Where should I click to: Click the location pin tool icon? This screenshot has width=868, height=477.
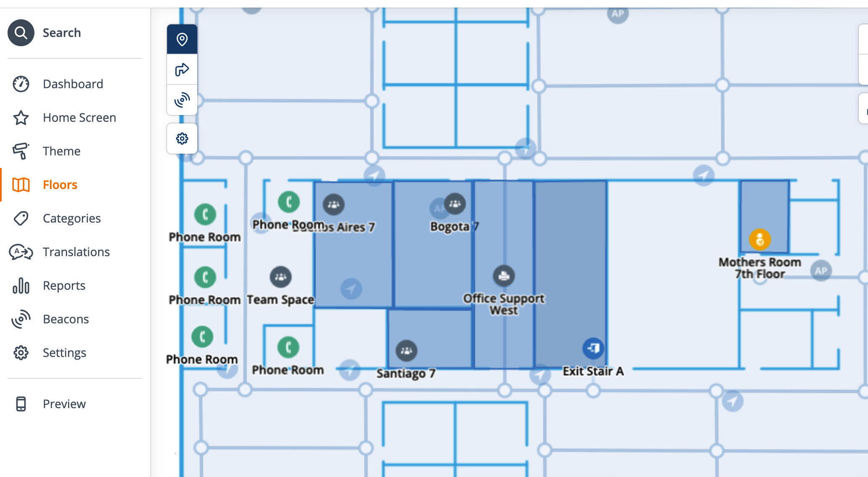coord(183,39)
